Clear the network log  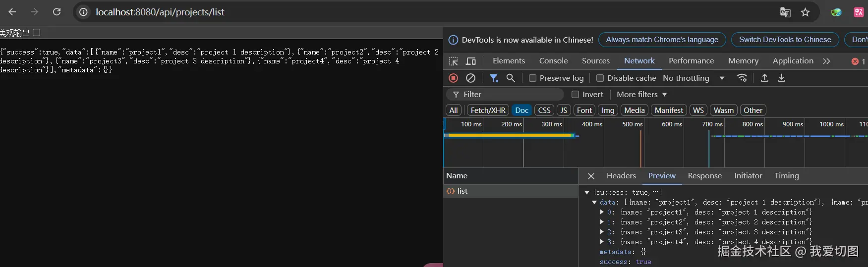tap(471, 78)
